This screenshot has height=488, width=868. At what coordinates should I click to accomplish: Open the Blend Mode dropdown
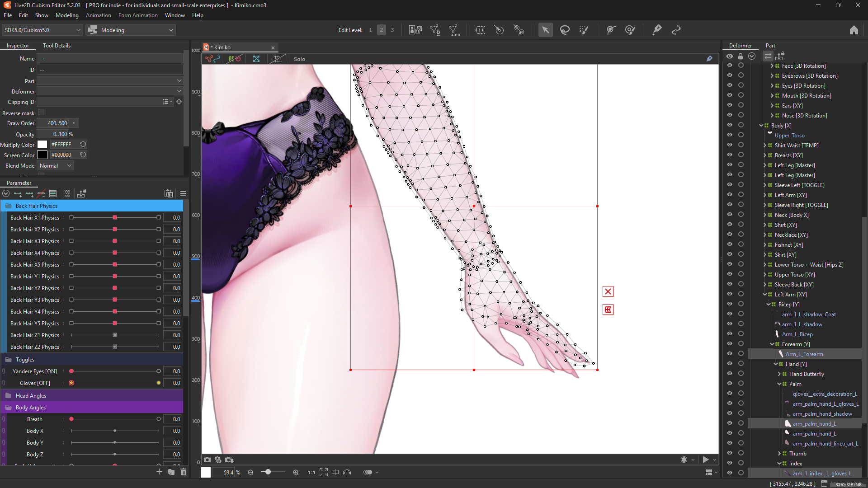pos(56,166)
